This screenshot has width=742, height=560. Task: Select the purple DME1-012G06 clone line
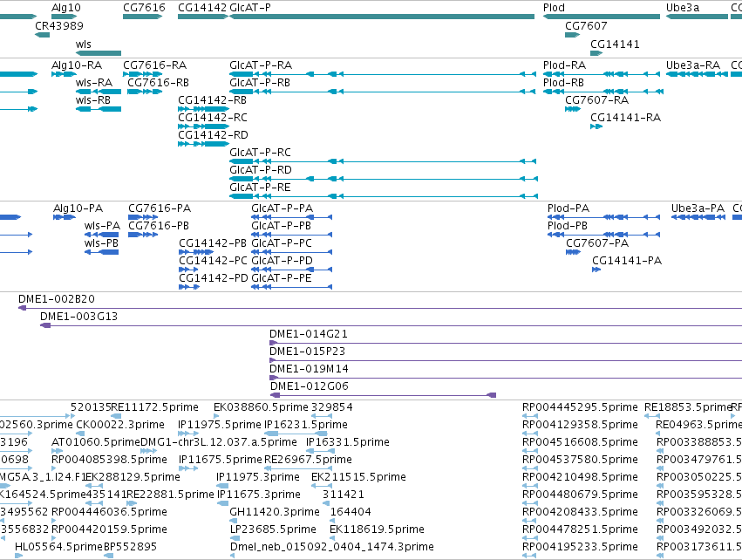point(383,395)
